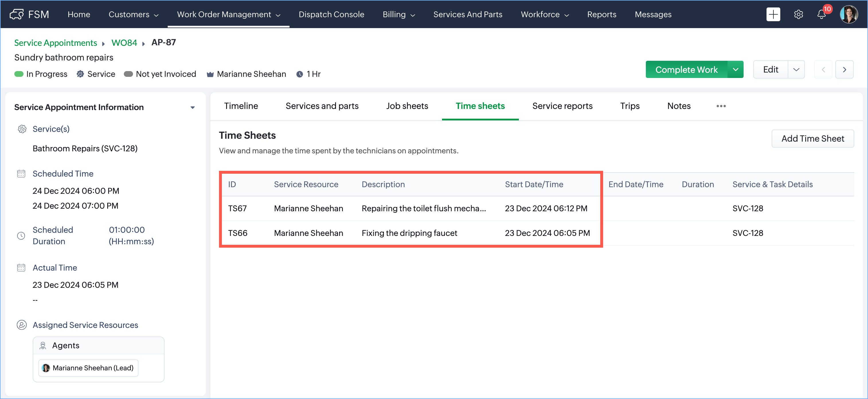Open Workforce menu in navbar
Screen dimensions: 868x399
point(545,14)
